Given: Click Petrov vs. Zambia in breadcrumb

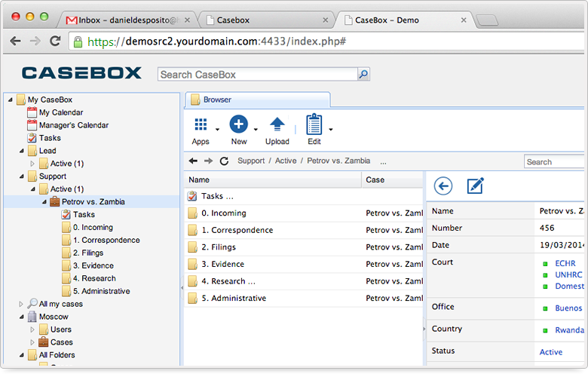Looking at the screenshot, I should (338, 161).
